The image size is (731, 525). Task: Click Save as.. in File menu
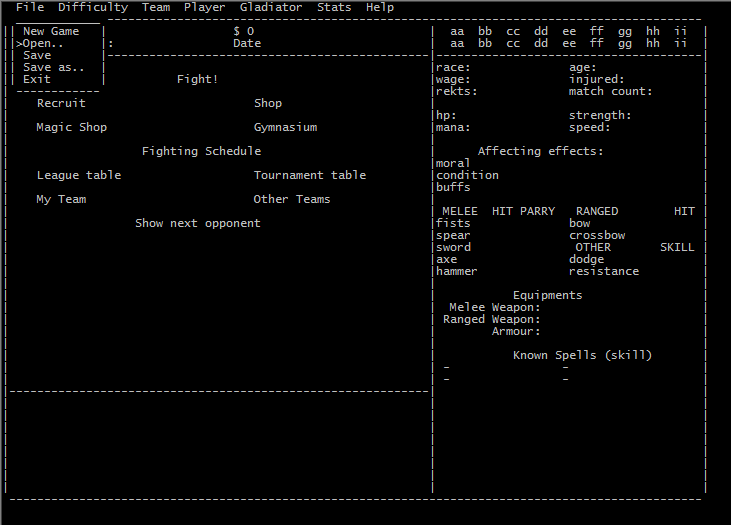coord(54,67)
